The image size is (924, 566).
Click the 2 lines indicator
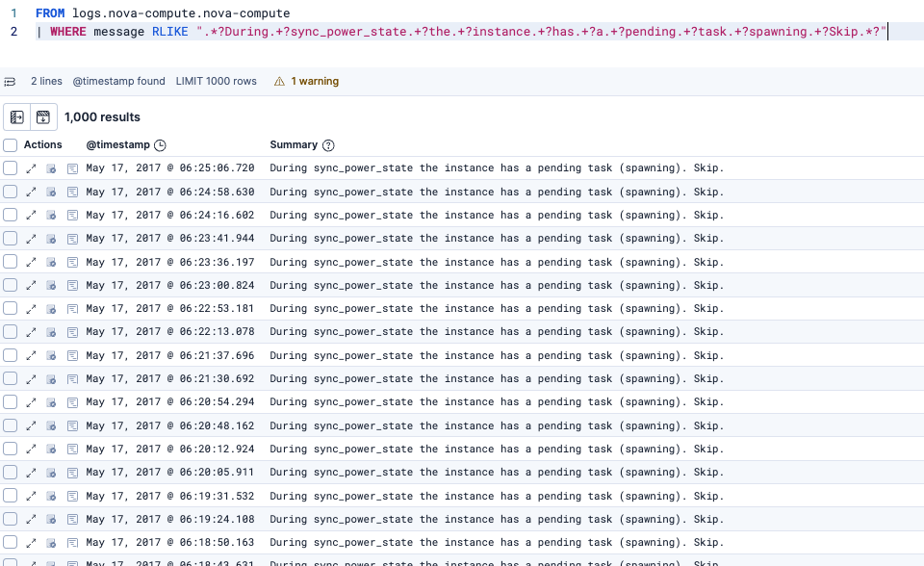46,81
